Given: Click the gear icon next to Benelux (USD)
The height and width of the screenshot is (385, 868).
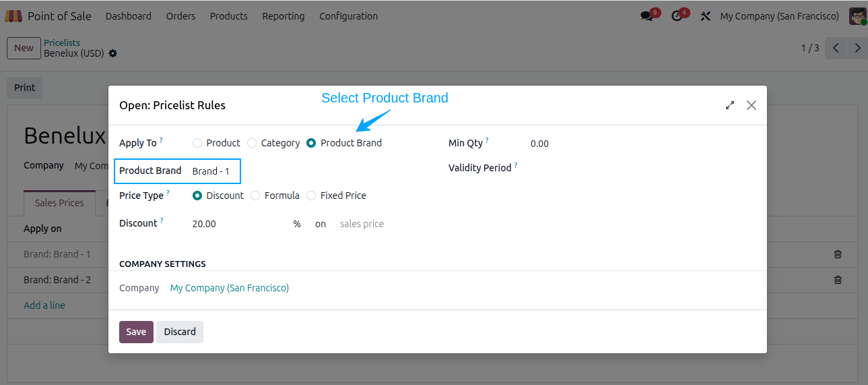Looking at the screenshot, I should click(112, 53).
